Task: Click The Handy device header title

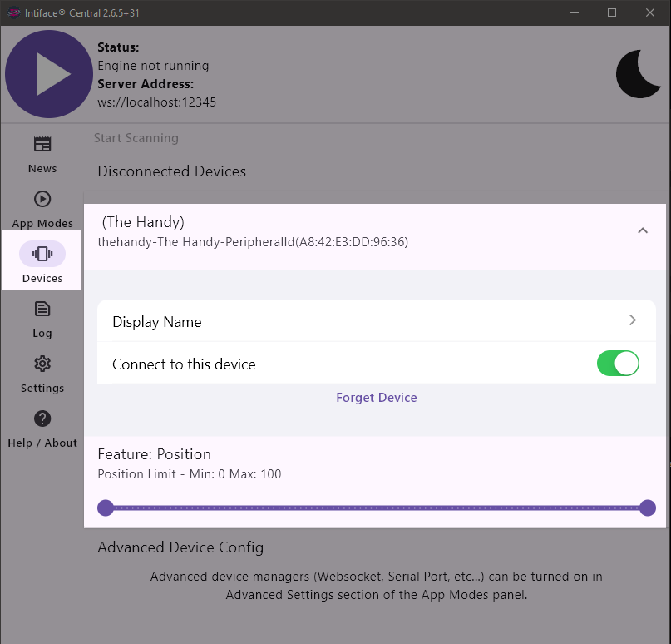Action: pyautogui.click(x=143, y=222)
